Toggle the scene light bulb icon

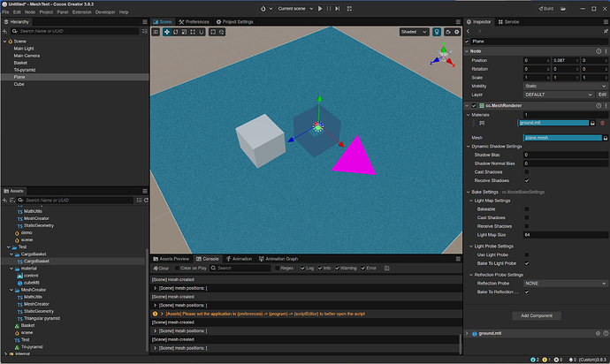tap(437, 32)
